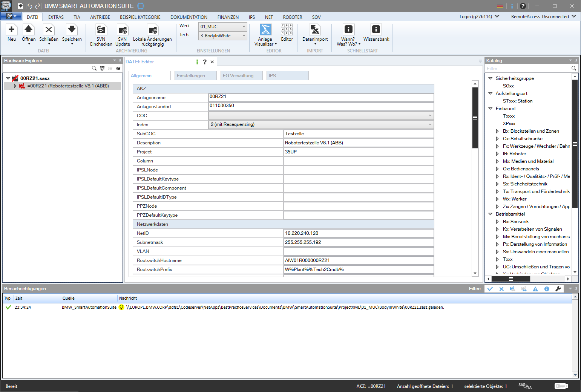581x392 pixels.
Task: Pin the Katalog panel
Action: click(576, 60)
